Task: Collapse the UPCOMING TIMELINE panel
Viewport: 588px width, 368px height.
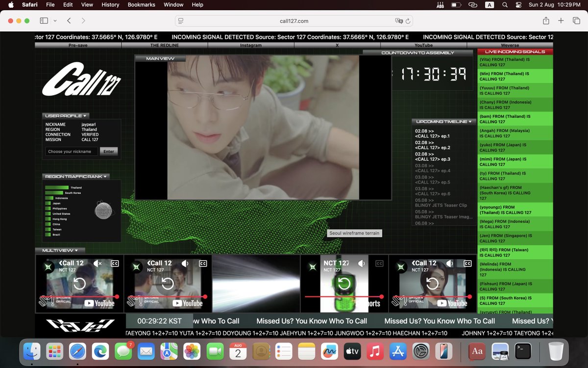Action: (x=444, y=121)
